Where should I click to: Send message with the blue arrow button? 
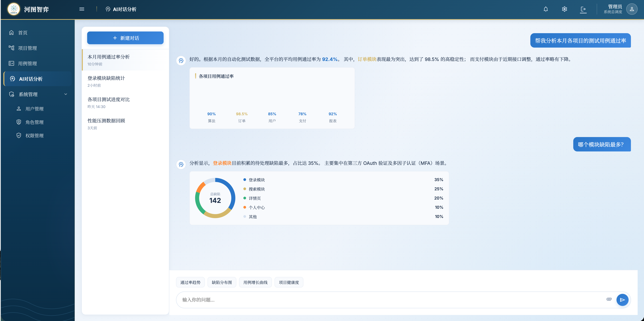pos(622,300)
